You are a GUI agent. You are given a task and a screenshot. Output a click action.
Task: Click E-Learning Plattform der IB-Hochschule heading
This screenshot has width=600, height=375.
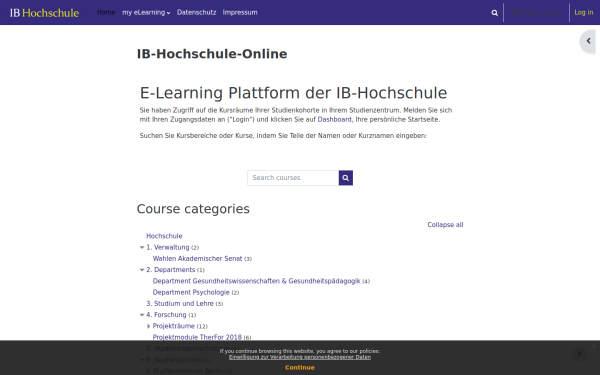click(x=293, y=93)
